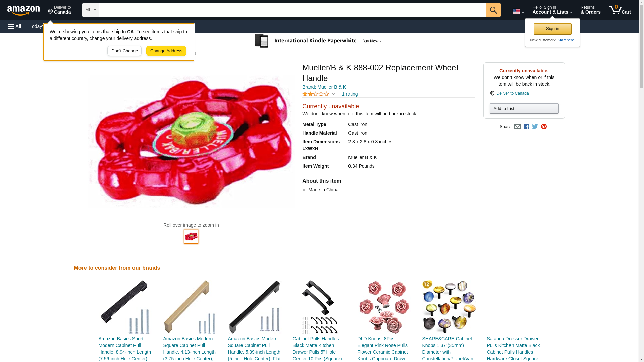The height and width of the screenshot is (362, 644).
Task: Open the Add to List dropdown
Action: pos(524,109)
